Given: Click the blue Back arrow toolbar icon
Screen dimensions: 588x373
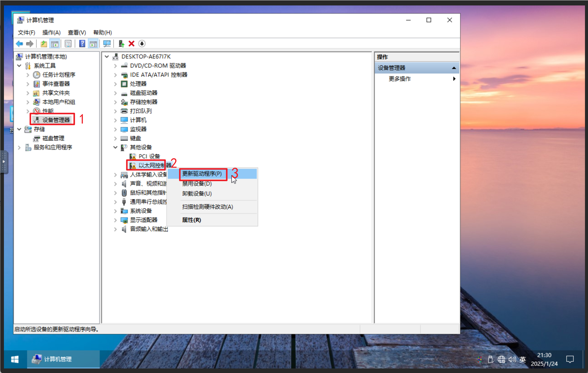Looking at the screenshot, I should pyautogui.click(x=19, y=44).
